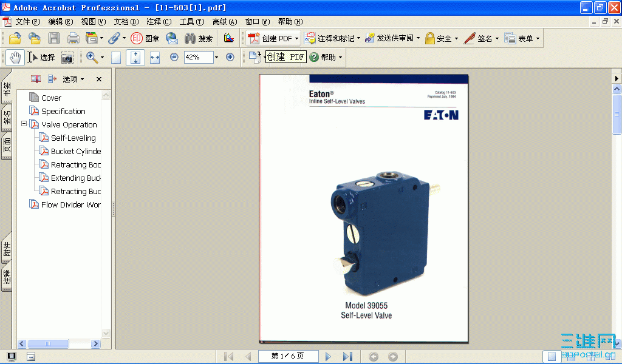The height and width of the screenshot is (364, 622).
Task: Switch to the 页面 pages tab
Action: (x=7, y=146)
